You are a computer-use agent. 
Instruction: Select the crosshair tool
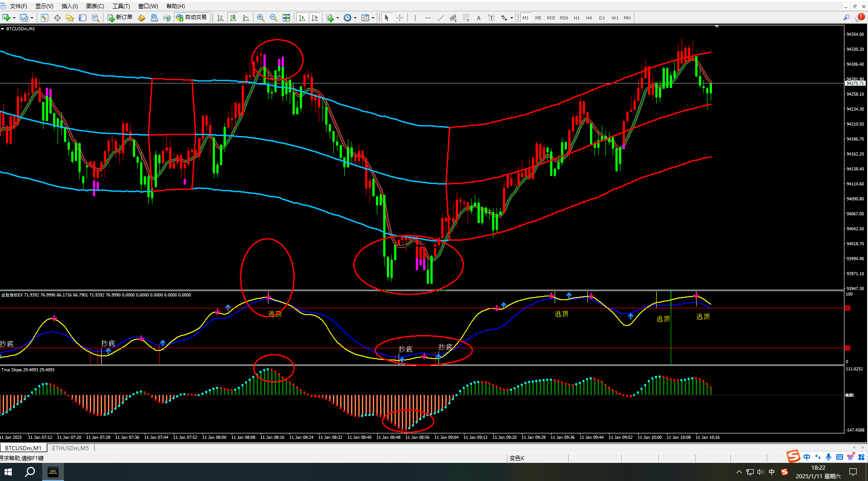pos(400,18)
